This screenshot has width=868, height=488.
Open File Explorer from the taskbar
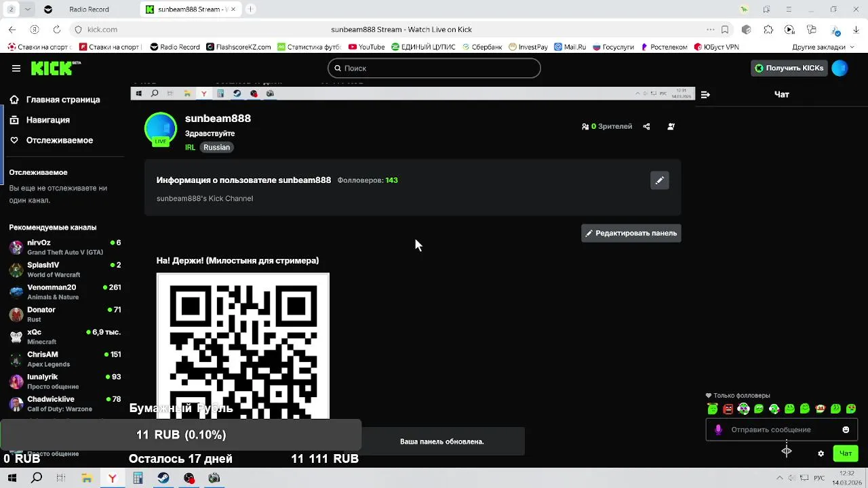(x=87, y=478)
